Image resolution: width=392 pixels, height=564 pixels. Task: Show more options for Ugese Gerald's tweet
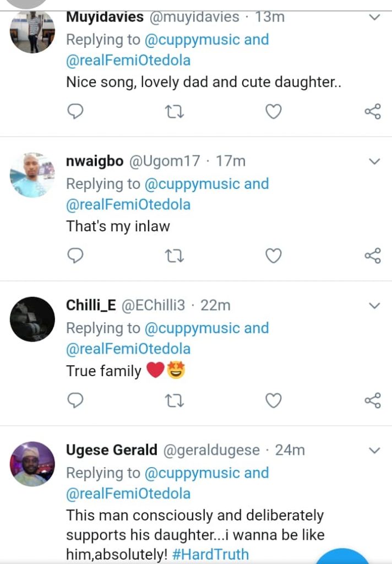(374, 451)
